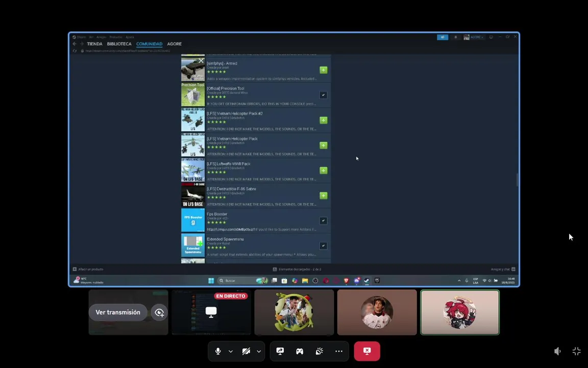Open the Ayuda menu in Steam
588x368 pixels.
point(130,37)
